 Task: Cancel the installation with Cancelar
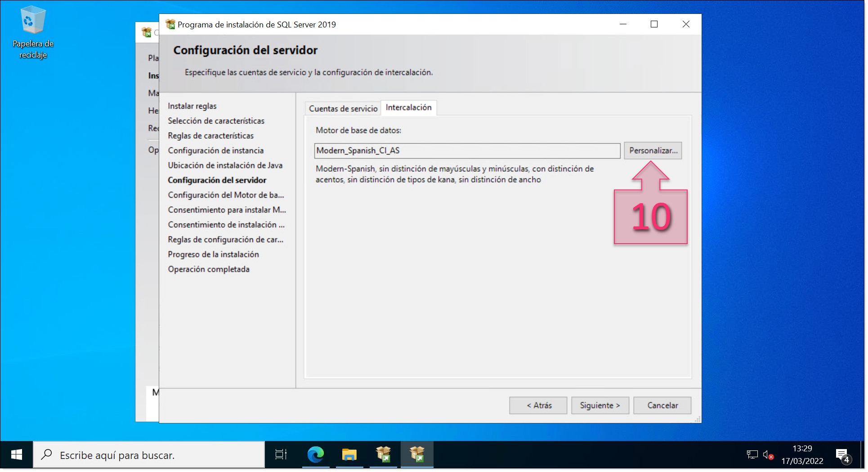point(662,405)
